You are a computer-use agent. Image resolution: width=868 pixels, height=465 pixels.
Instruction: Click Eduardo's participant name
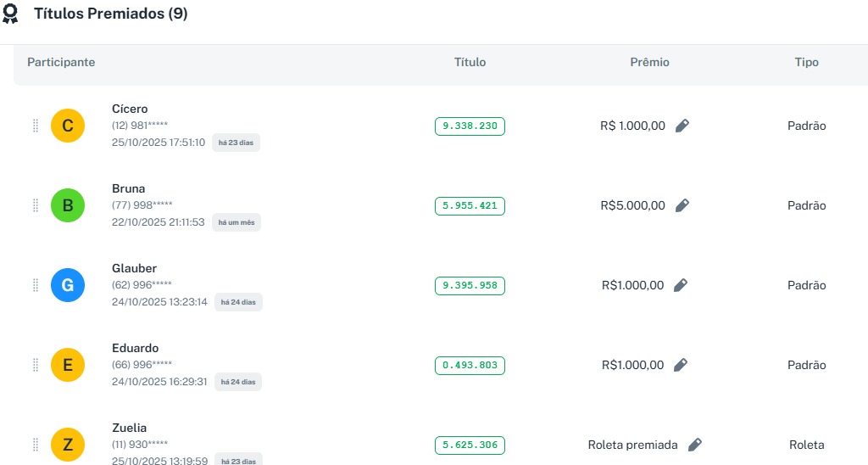pyautogui.click(x=136, y=348)
